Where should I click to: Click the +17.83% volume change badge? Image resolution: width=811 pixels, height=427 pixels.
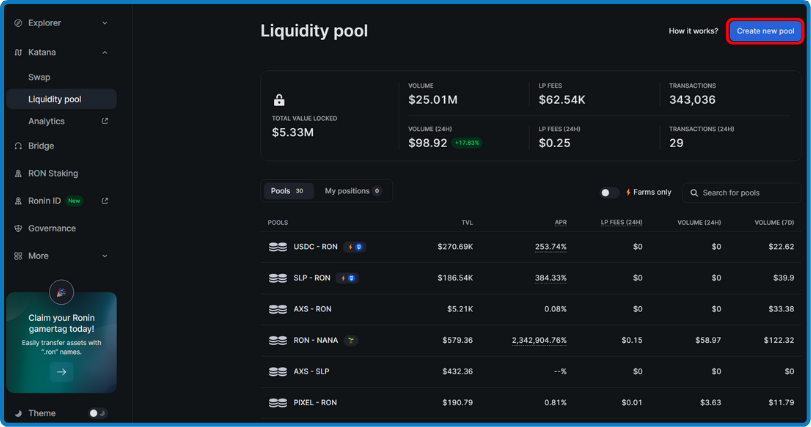click(467, 143)
